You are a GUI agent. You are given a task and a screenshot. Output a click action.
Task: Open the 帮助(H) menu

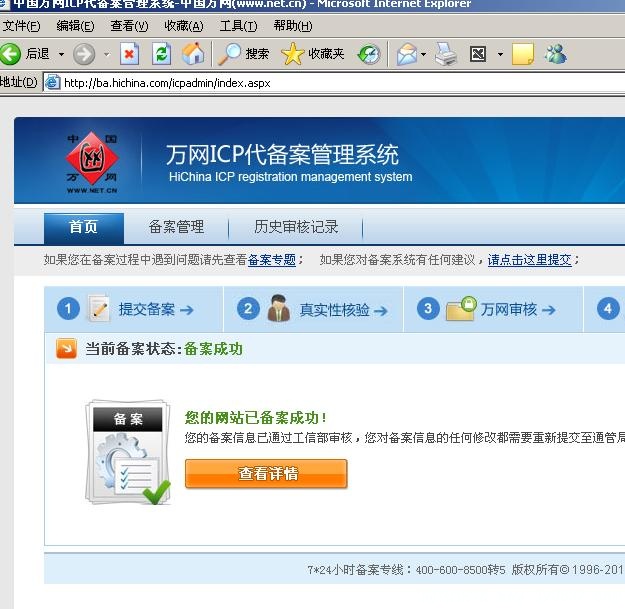[x=293, y=26]
